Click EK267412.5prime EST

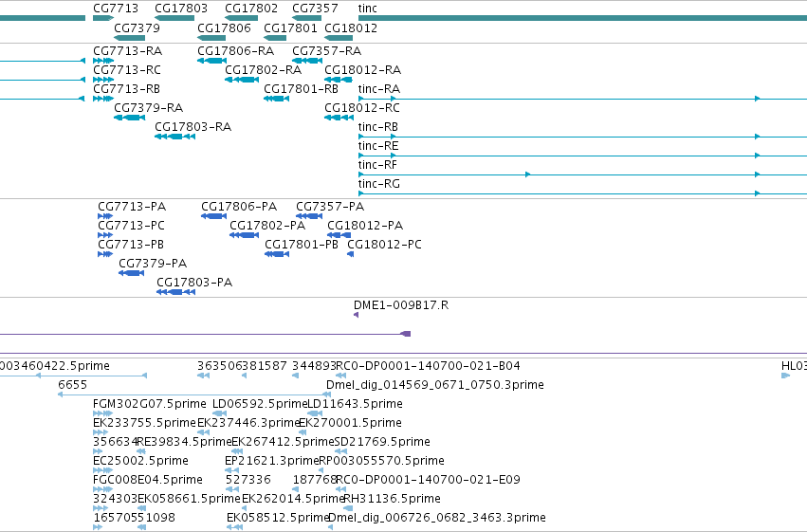284,443
